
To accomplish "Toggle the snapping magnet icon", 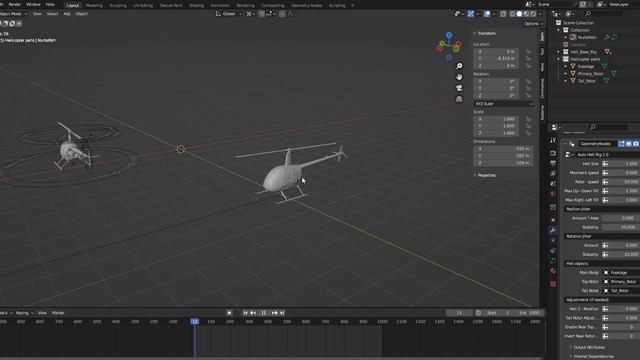I will pos(262,13).
